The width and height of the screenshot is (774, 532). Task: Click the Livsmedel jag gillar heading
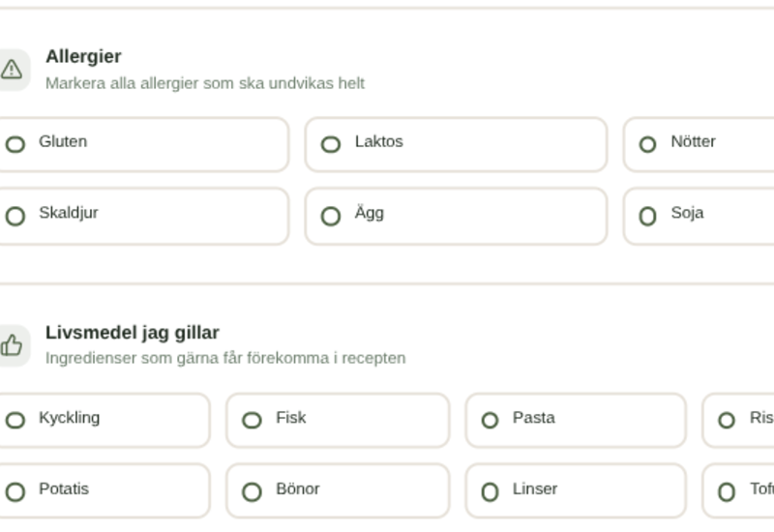(x=133, y=333)
